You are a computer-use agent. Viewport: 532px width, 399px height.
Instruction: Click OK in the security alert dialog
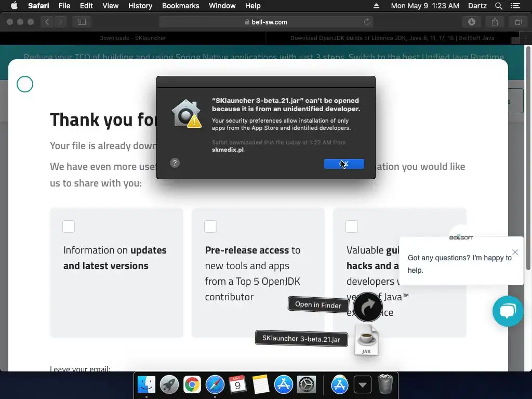click(344, 164)
